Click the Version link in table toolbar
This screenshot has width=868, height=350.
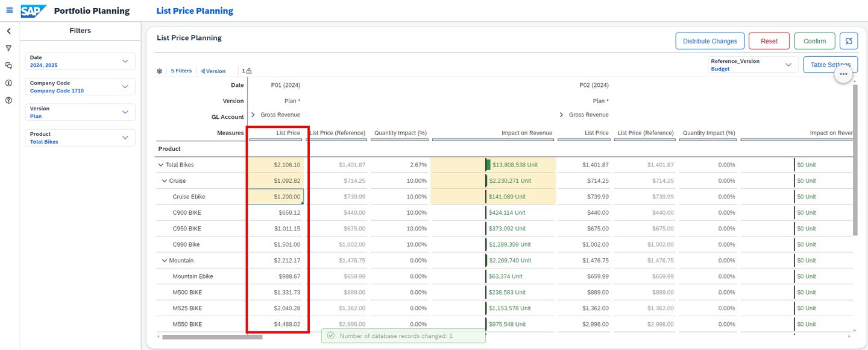pos(213,71)
